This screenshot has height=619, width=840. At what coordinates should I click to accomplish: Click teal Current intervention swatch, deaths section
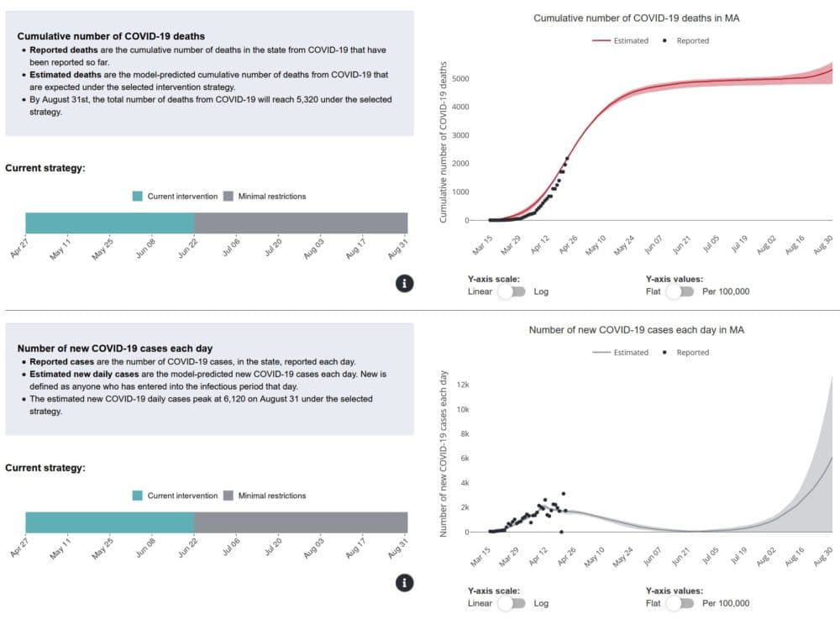138,196
